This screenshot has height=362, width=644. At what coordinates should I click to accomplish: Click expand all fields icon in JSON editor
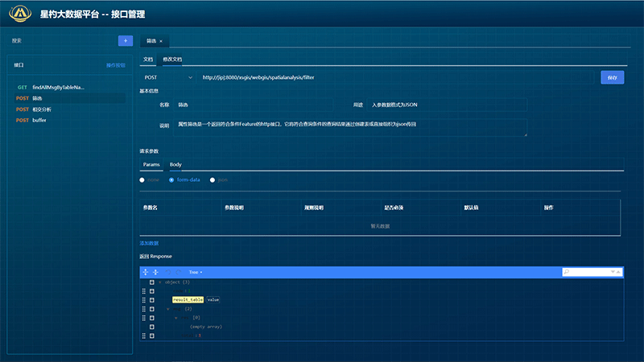pyautogui.click(x=146, y=273)
